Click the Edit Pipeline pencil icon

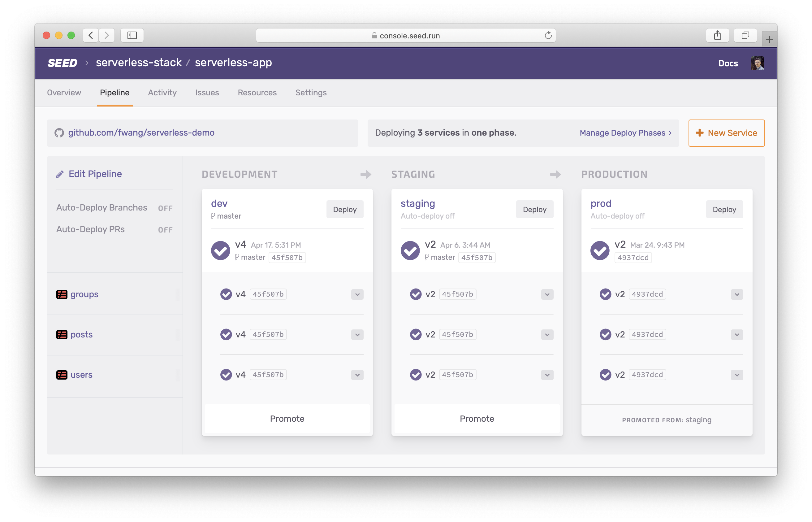tap(59, 173)
